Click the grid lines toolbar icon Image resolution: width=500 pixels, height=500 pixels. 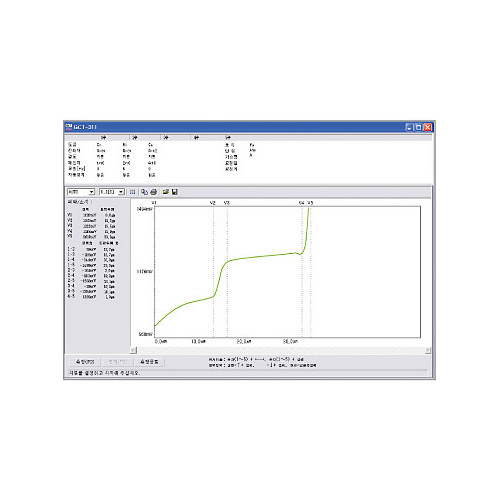[x=133, y=192]
